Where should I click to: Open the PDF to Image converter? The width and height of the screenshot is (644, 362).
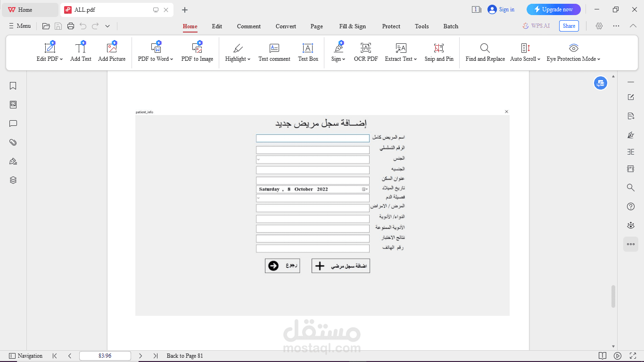pos(197,52)
